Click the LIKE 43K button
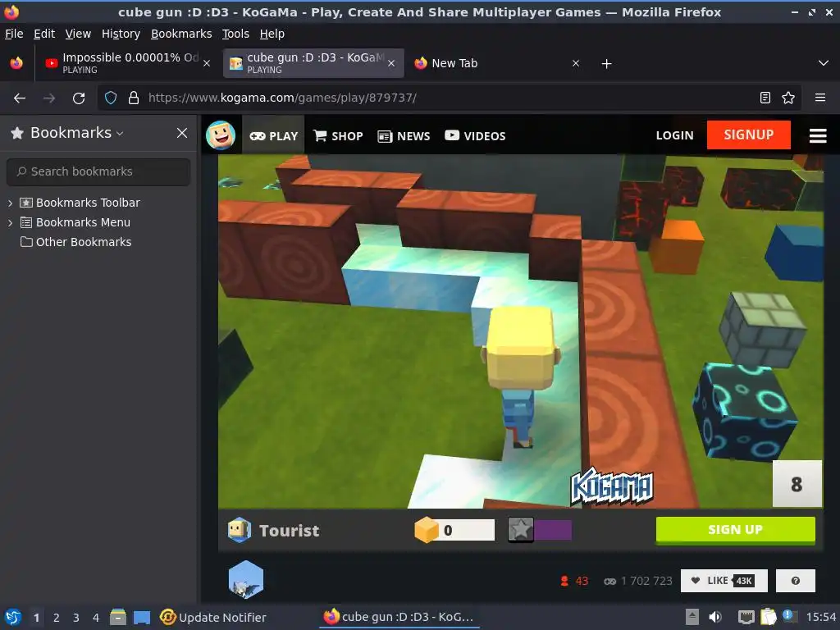The width and height of the screenshot is (840, 630). coord(724,581)
